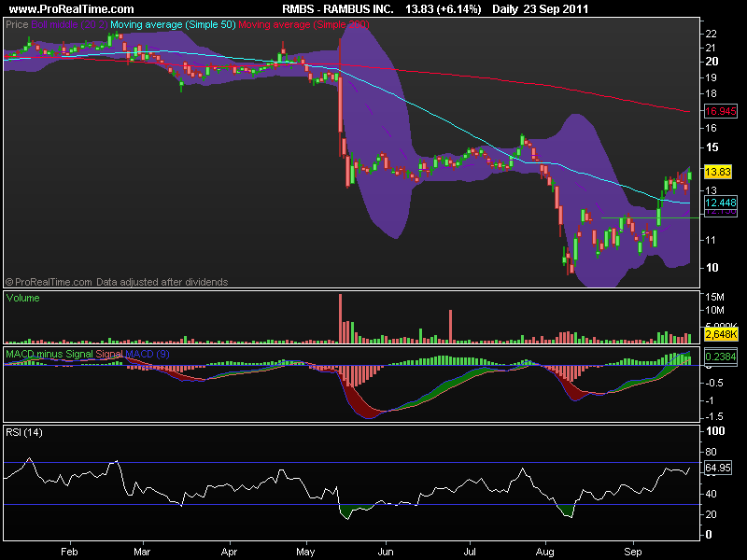
Task: Click the 64.95 RSI value tag
Action: click(717, 469)
